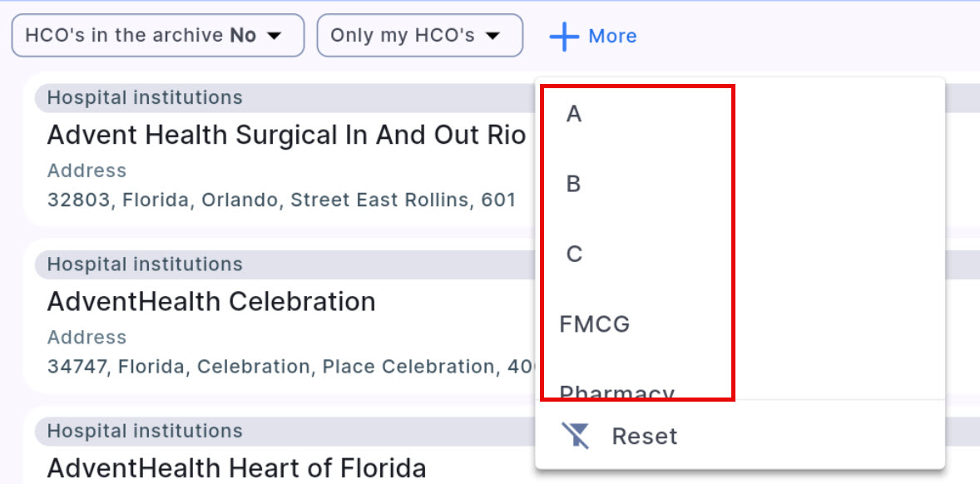Choose option C from the filter list
980x484 pixels.
tap(574, 254)
